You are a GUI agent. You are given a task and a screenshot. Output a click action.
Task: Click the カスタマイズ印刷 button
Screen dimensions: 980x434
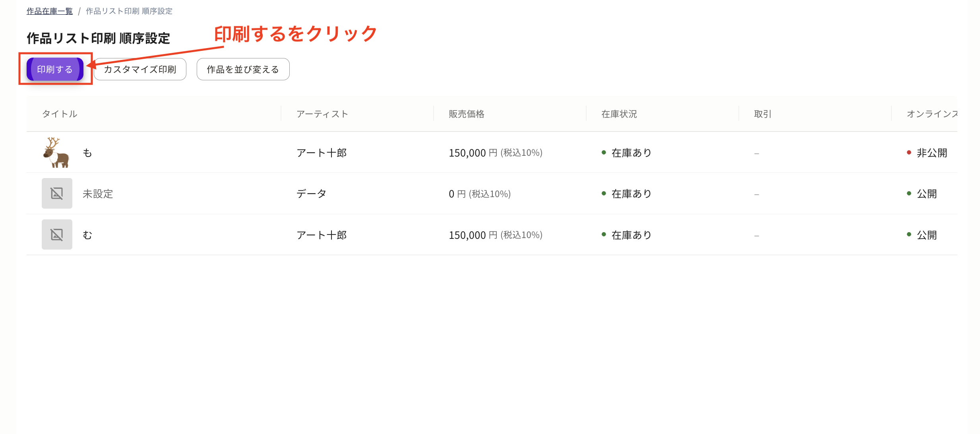click(140, 69)
